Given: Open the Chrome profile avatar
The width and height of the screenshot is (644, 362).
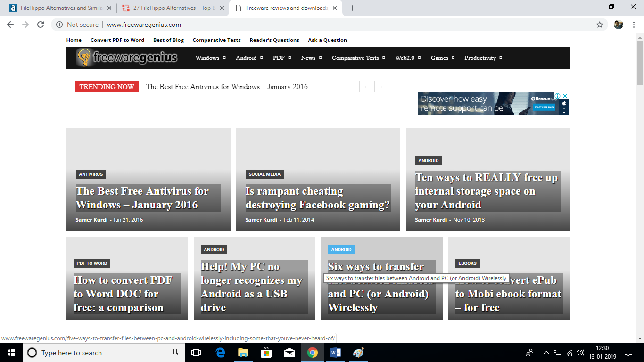Looking at the screenshot, I should (619, 25).
